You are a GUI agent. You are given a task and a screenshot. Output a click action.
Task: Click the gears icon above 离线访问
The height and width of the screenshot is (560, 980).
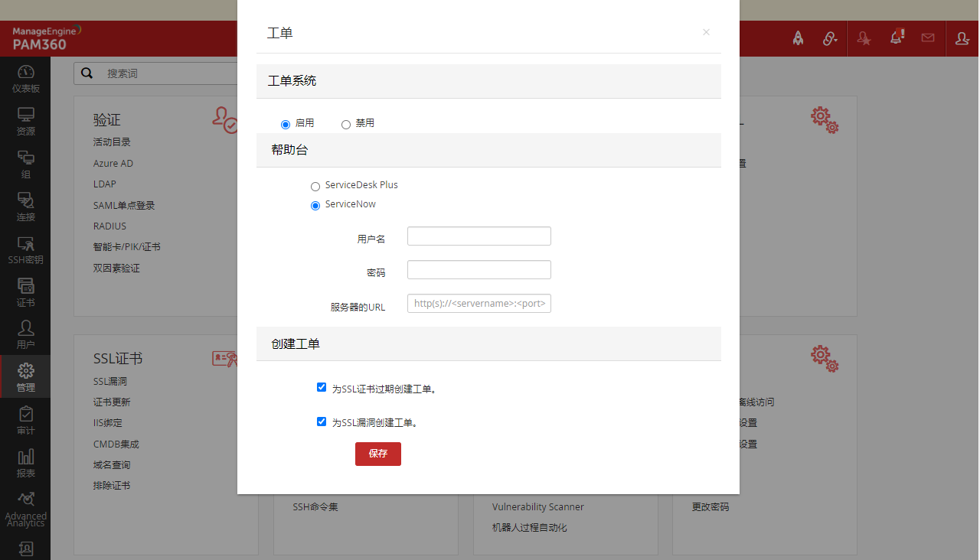click(825, 359)
